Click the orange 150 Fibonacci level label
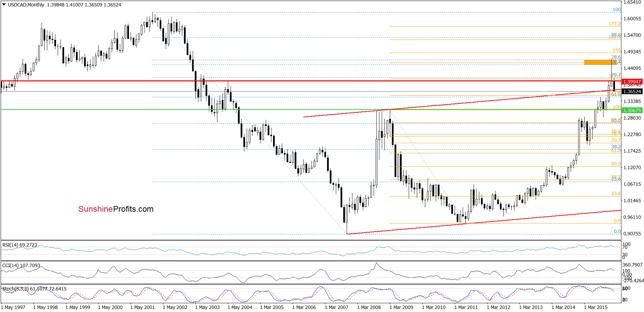 617,50
